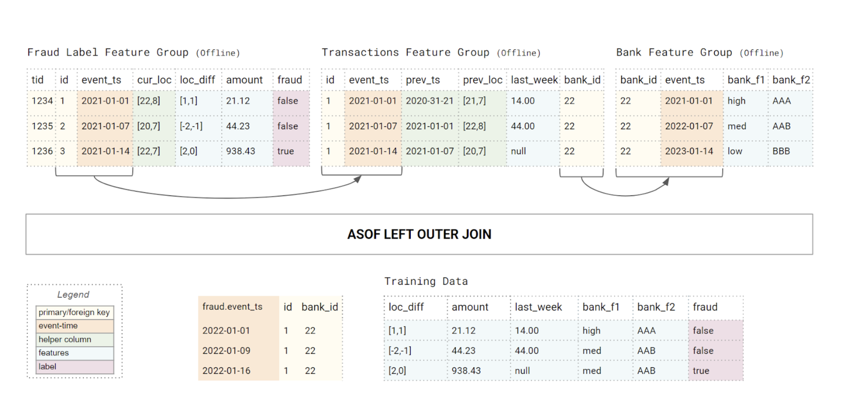Pick the features legend swatch
The width and height of the screenshot is (868, 403).
click(74, 353)
